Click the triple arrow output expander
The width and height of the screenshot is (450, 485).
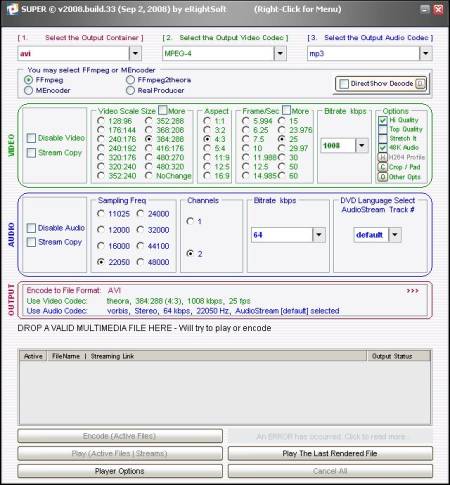[412, 291]
